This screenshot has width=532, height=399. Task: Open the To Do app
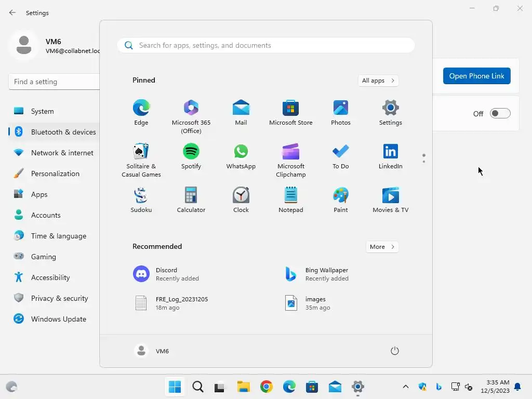coord(341,156)
